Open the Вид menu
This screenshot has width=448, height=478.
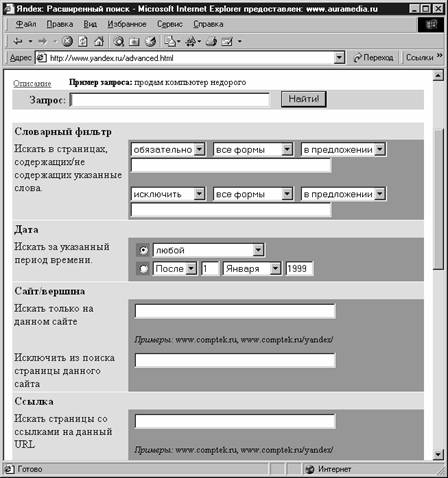90,24
